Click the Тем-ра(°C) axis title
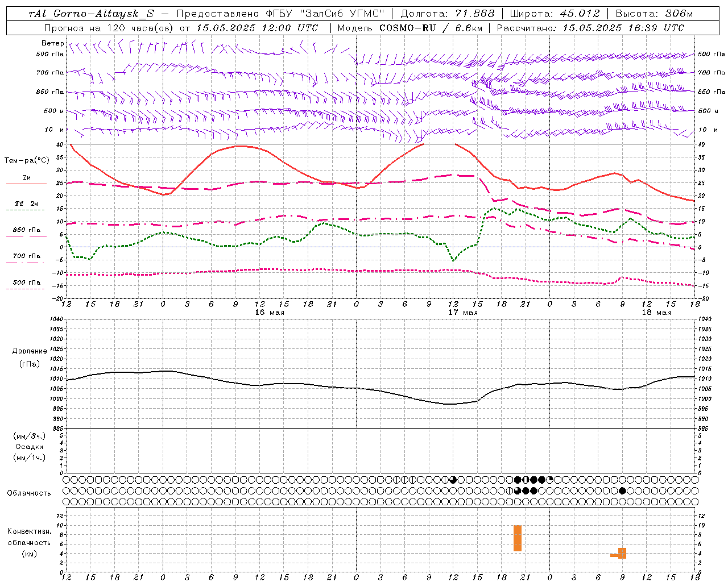The image size is (728, 582). (27, 161)
